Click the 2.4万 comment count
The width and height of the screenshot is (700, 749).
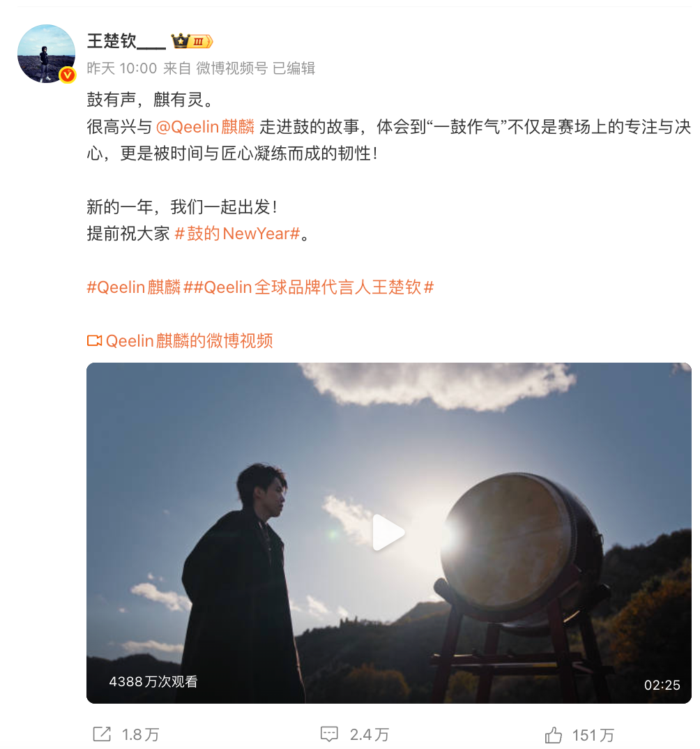tap(369, 734)
